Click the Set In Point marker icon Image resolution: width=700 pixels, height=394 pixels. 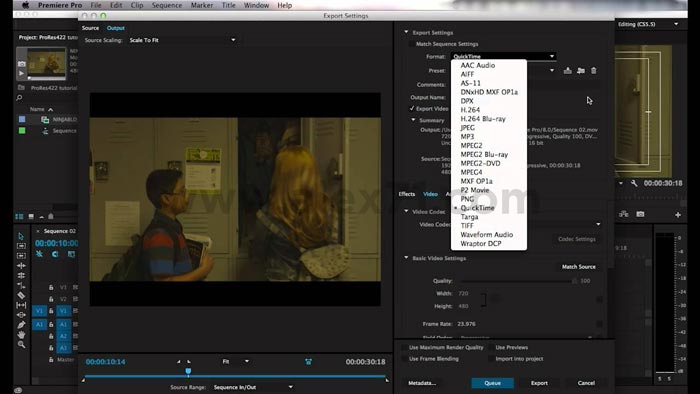pyautogui.click(x=179, y=361)
